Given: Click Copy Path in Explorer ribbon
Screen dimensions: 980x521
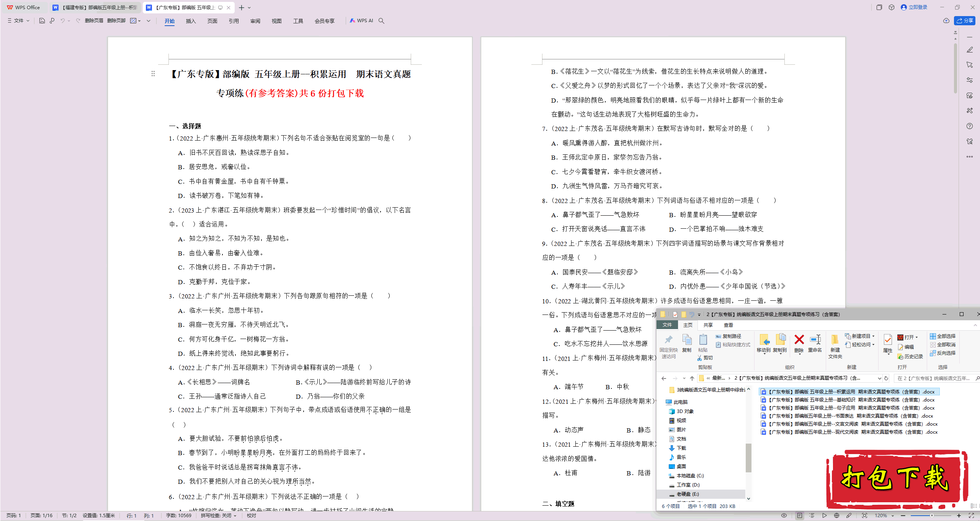Looking at the screenshot, I should (728, 336).
